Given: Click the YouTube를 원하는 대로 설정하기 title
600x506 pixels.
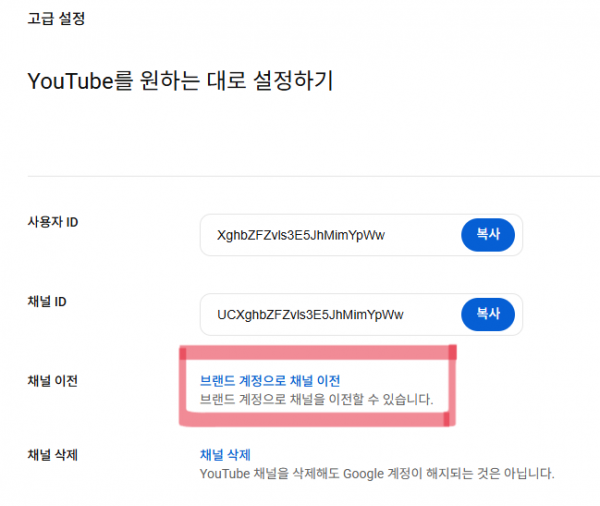Looking at the screenshot, I should coord(180,81).
